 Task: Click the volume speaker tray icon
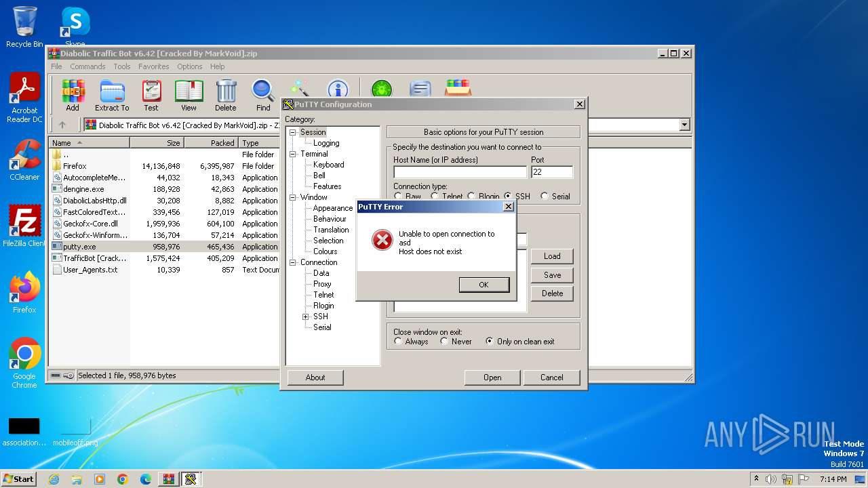[770, 479]
